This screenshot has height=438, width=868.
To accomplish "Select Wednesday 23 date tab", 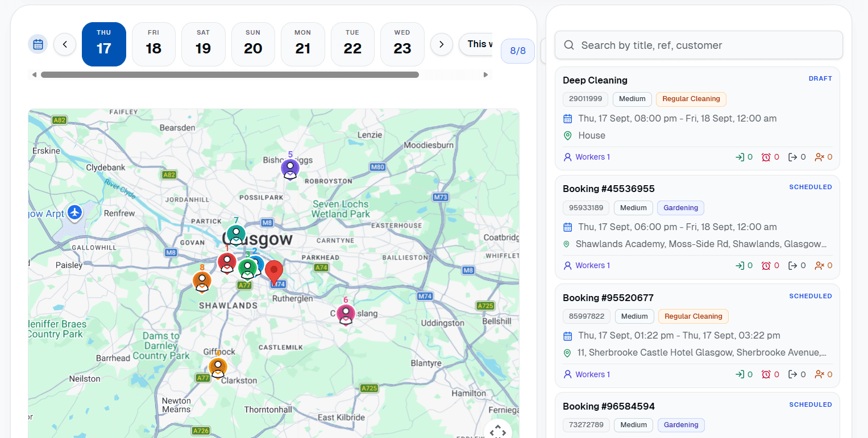I will 402,44.
